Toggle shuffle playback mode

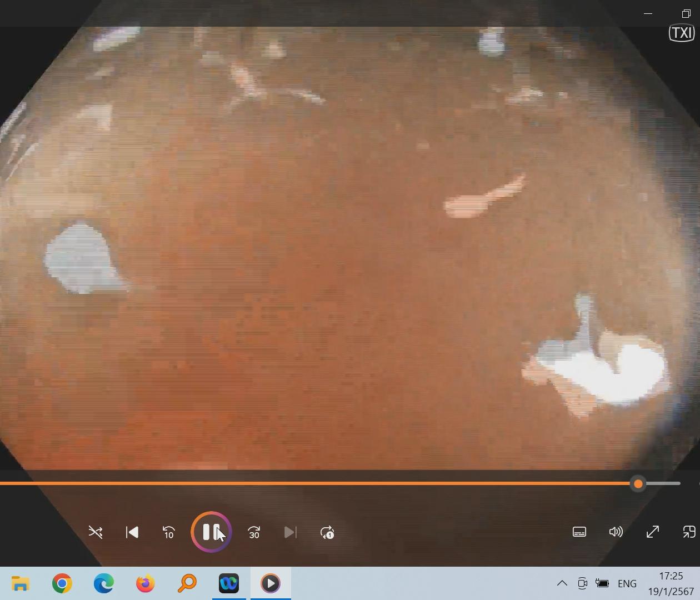96,532
